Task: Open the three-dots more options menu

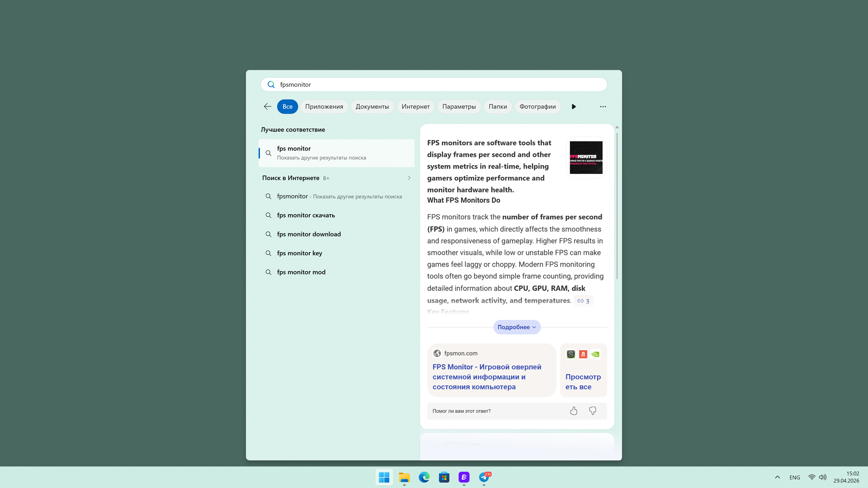Action: coord(603,107)
